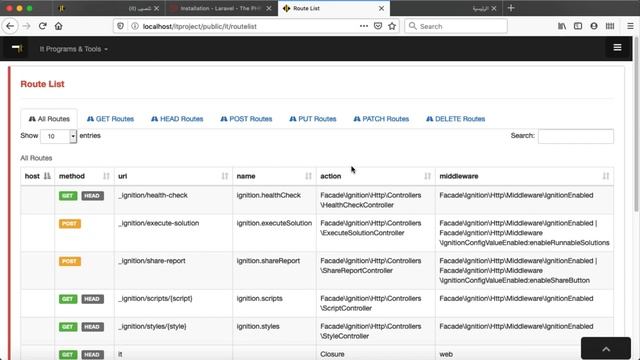Click the browser forward arrow
Screen dimensions: 640x360
pyautogui.click(x=27, y=26)
